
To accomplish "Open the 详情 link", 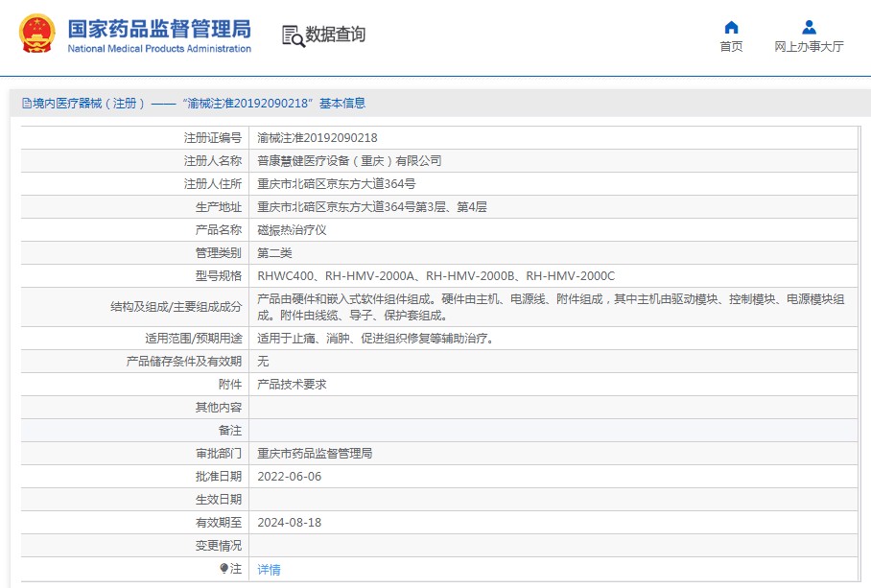I will 269,569.
